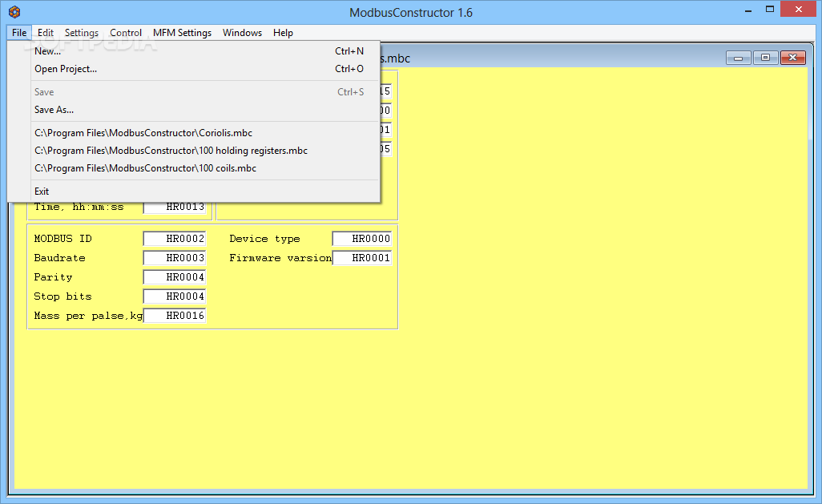822x504 pixels.
Task: Minimize the ModbusConstructor main window
Action: (x=748, y=10)
